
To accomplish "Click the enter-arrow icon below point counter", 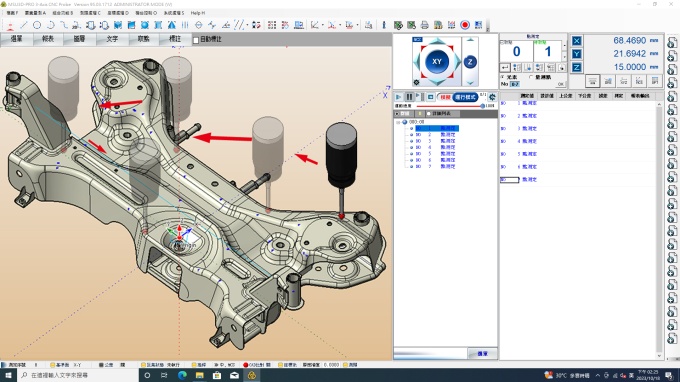I will coord(505,68).
